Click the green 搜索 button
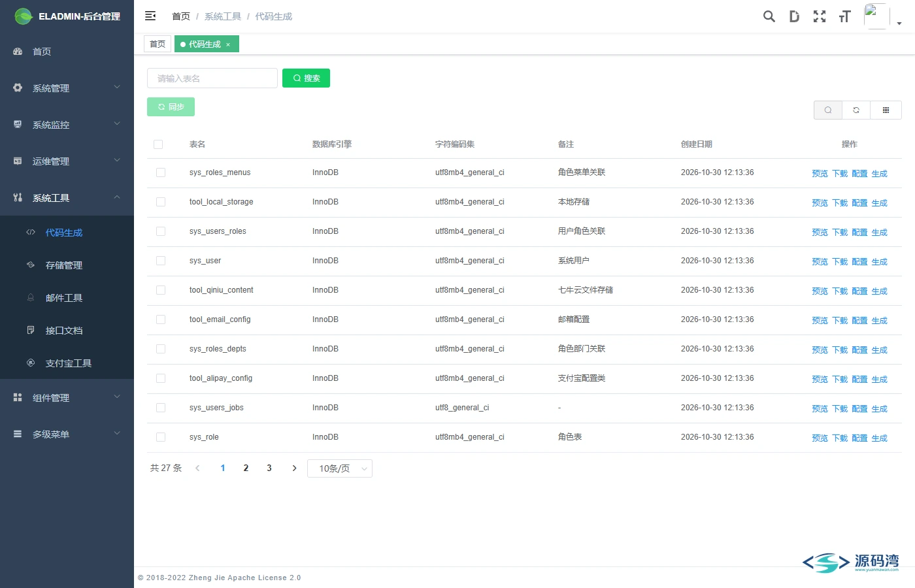Image resolution: width=915 pixels, height=588 pixels. click(x=306, y=78)
